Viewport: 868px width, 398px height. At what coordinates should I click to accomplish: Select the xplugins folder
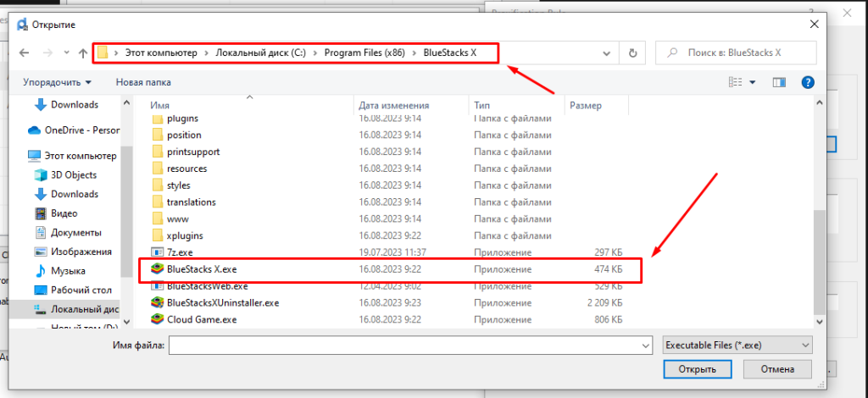(x=184, y=235)
